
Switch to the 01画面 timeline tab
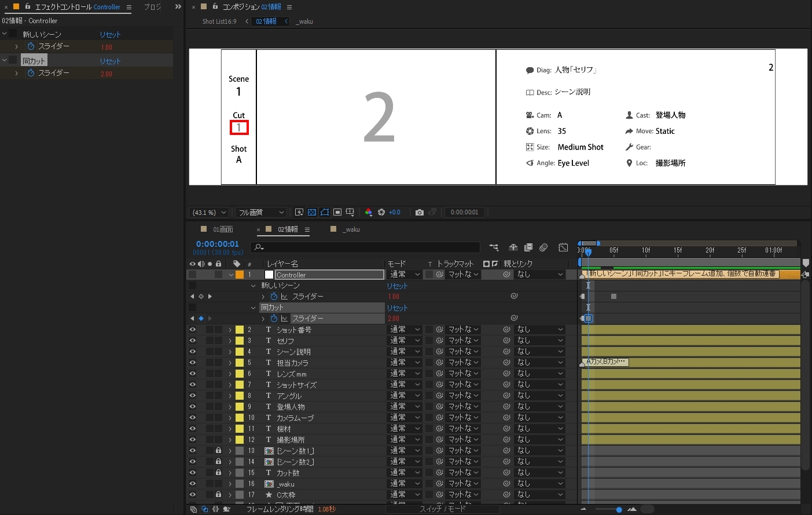223,229
